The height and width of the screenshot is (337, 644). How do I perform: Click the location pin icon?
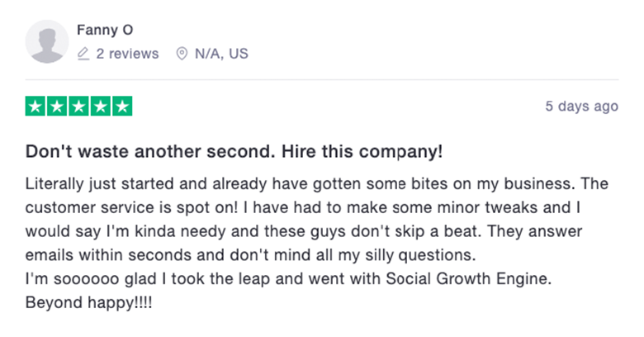[182, 54]
